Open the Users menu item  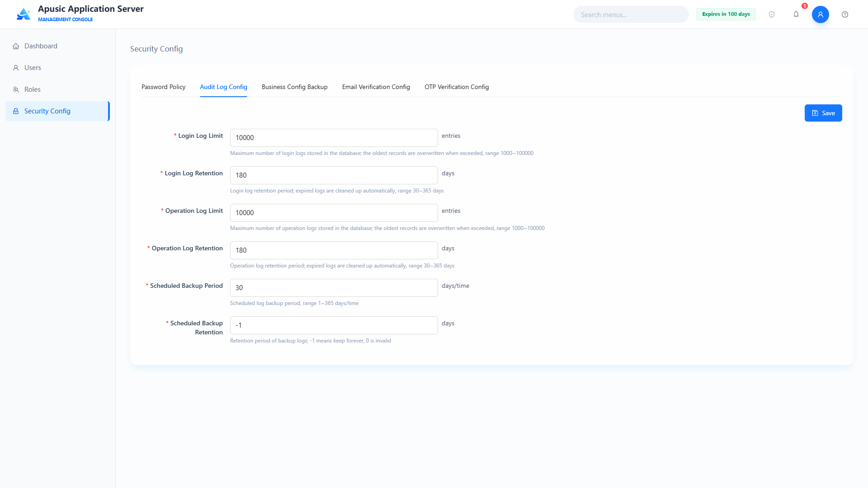pos(57,68)
